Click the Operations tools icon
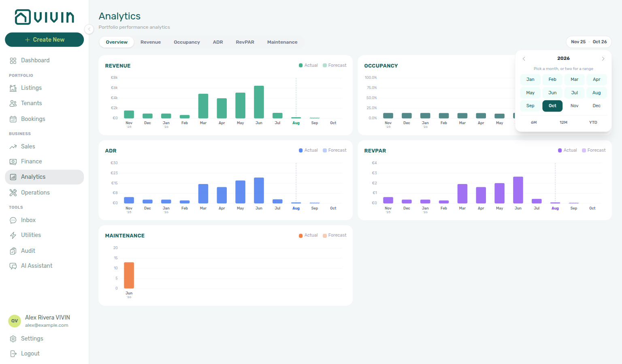Image resolution: width=622 pixels, height=364 pixels. 13,193
